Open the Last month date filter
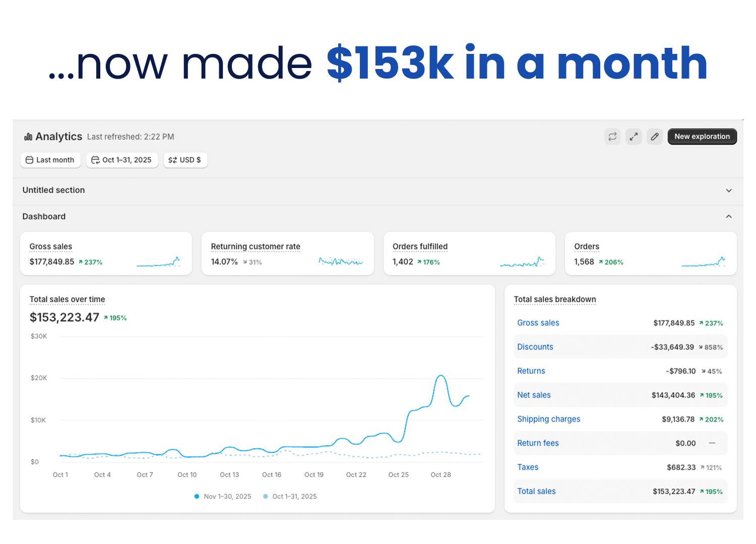The height and width of the screenshot is (544, 756). click(50, 160)
